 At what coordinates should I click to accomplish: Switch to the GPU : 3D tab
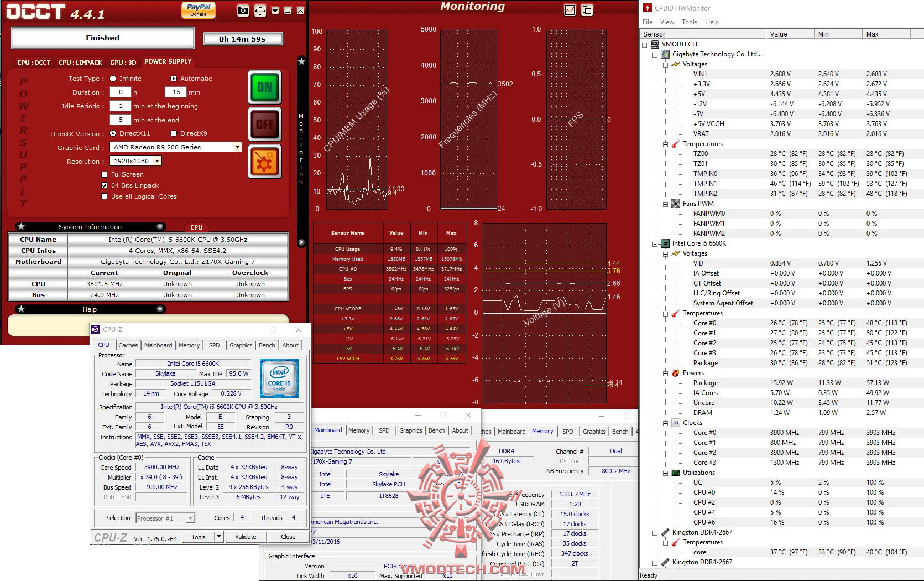click(x=123, y=63)
